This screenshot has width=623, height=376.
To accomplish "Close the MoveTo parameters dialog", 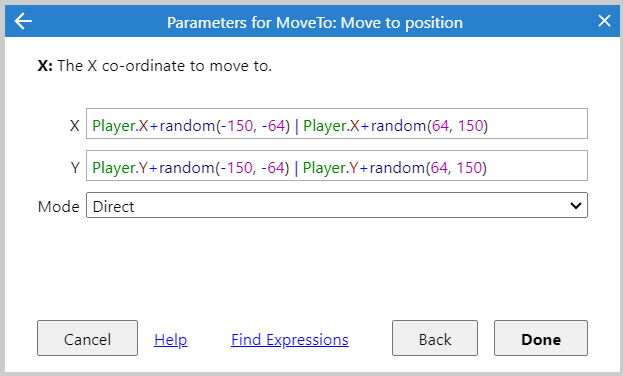I will click(x=604, y=21).
